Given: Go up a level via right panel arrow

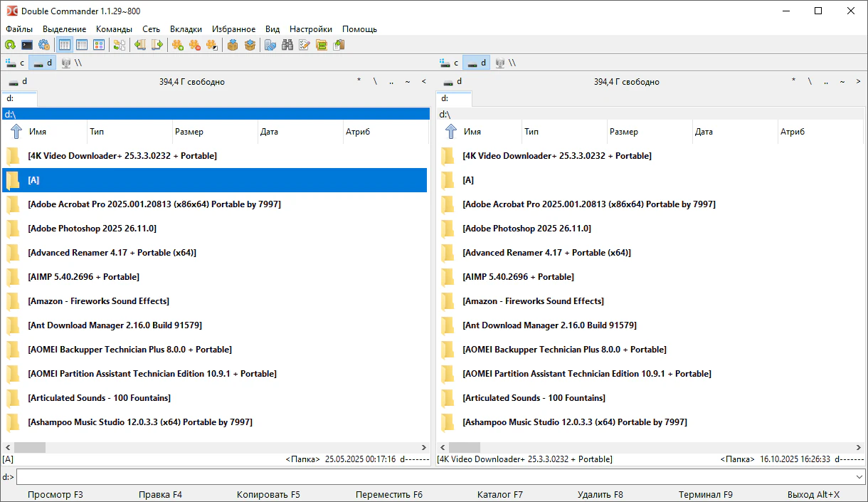Looking at the screenshot, I should 450,132.
